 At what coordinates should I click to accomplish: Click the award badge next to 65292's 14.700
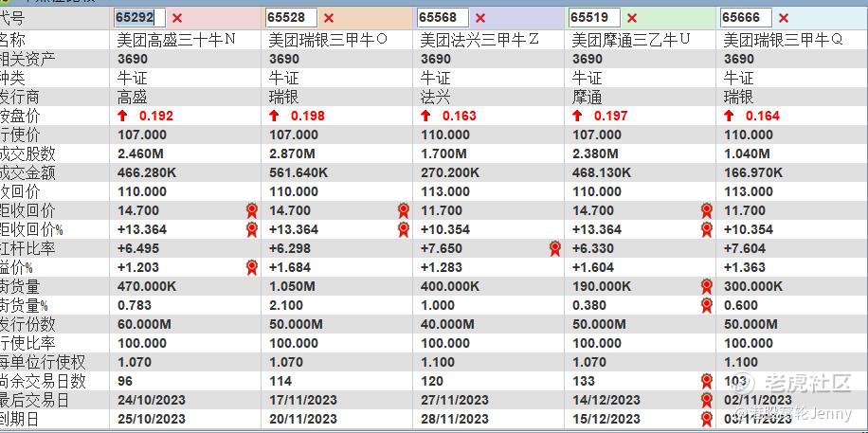pos(252,210)
